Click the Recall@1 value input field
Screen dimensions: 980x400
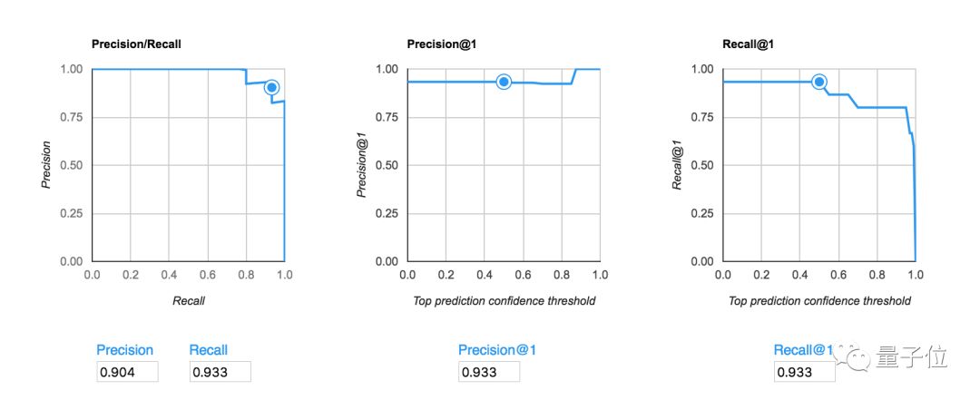click(804, 371)
